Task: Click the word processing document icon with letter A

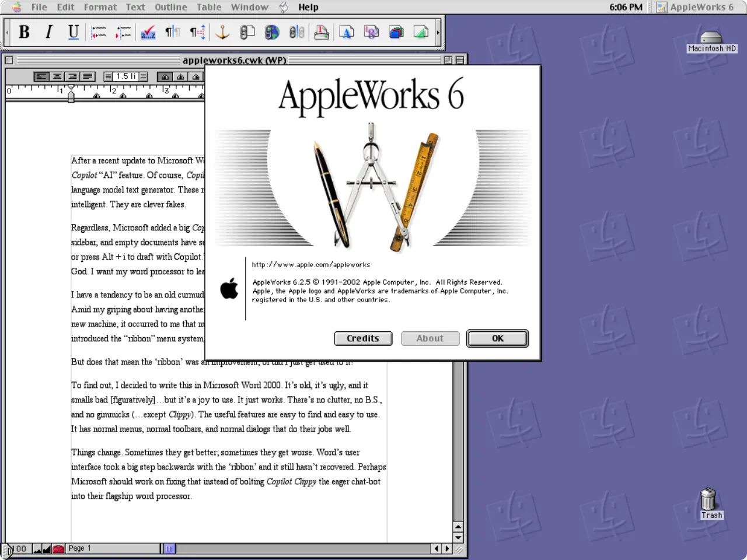Action: 347,32
